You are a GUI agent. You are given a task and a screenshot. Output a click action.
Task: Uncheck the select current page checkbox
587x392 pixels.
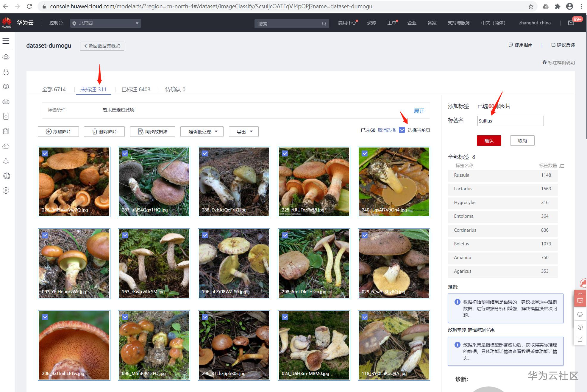[402, 130]
